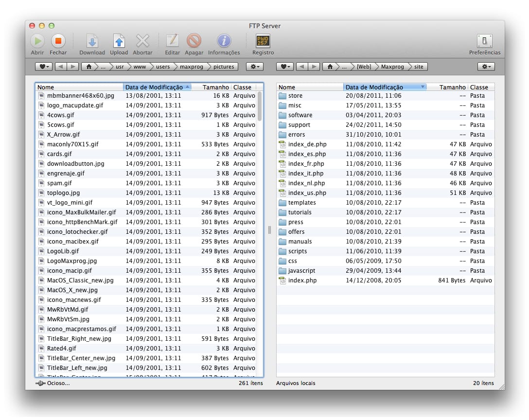The image size is (529, 420).
Task: Open the Registro license icon
Action: coord(263,41)
